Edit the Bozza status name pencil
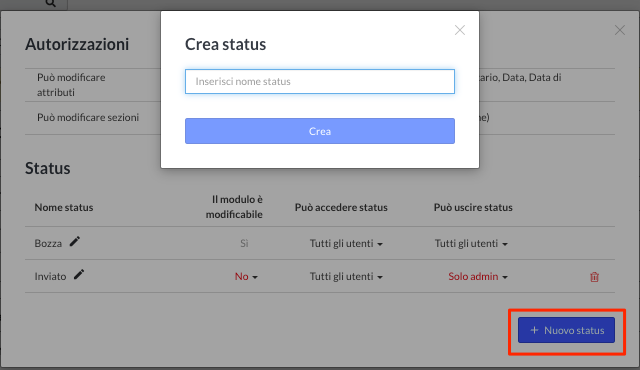Screen dimensions: 640x370 coord(75,242)
